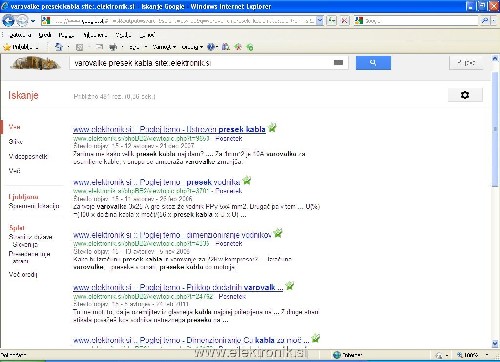Click the browser Forward arrow button
Image resolution: width=500 pixels, height=362 pixels.
(x=22, y=21)
